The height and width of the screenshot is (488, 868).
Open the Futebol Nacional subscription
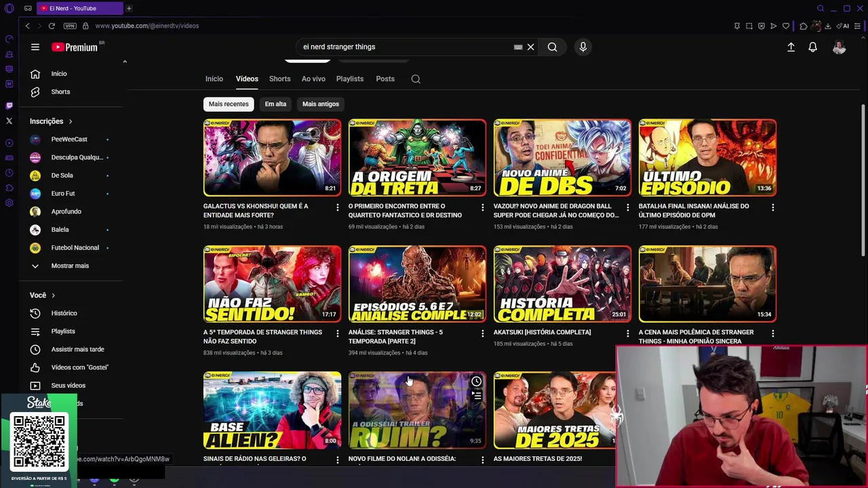point(73,247)
